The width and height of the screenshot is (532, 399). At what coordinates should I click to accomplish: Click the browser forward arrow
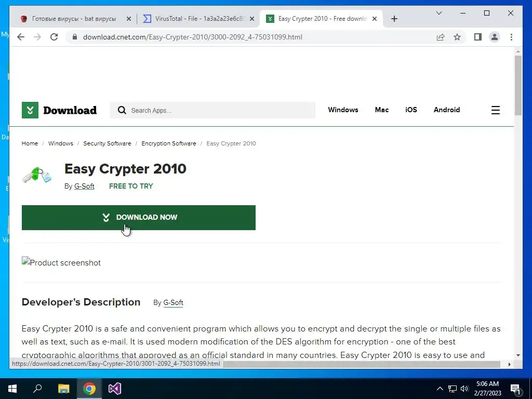(x=37, y=37)
